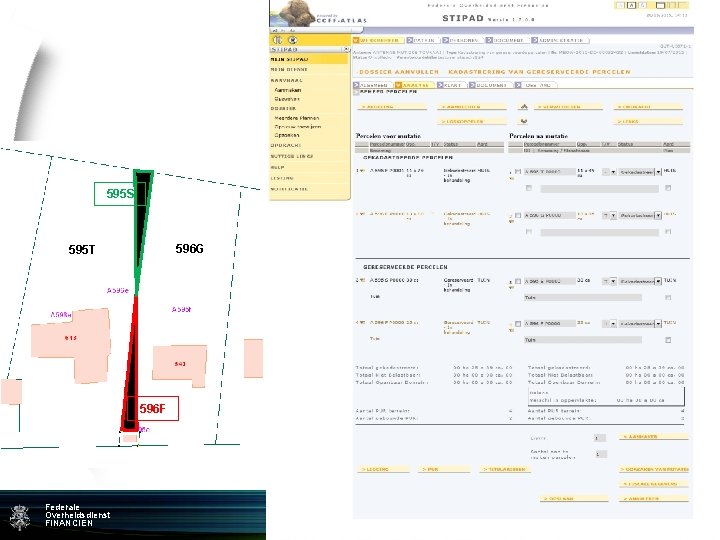Open the Document top tab

pyautogui.click(x=506, y=40)
